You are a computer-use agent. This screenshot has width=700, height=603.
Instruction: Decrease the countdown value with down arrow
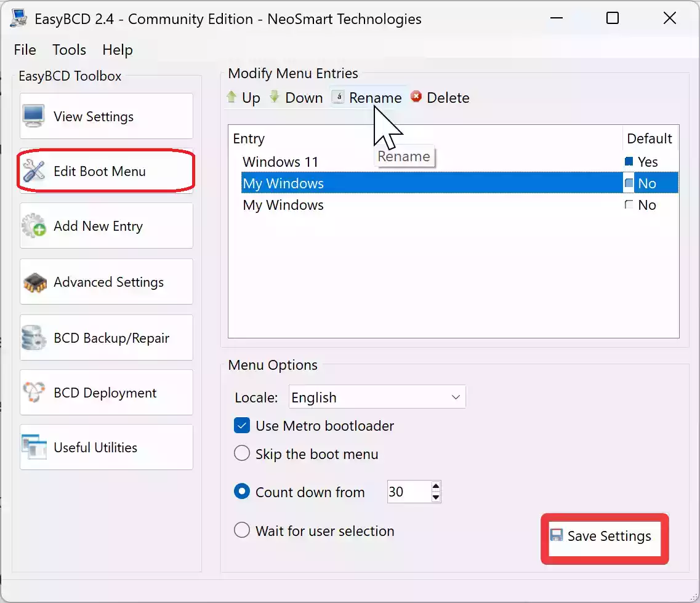(x=436, y=497)
